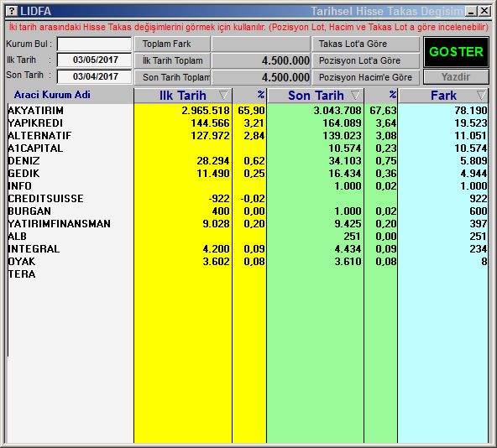The height and width of the screenshot is (448, 497).
Task: Minimize the LIDFA window
Action: click(x=471, y=12)
